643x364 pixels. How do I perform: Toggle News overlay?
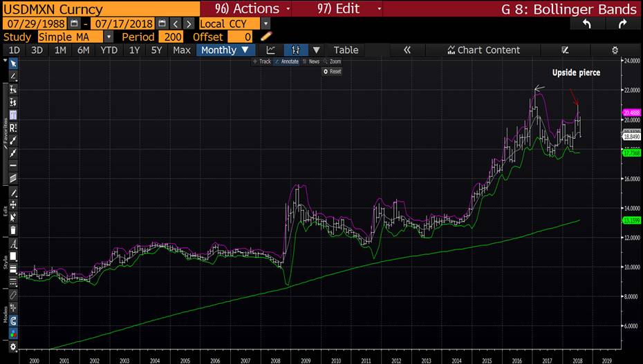[311, 61]
